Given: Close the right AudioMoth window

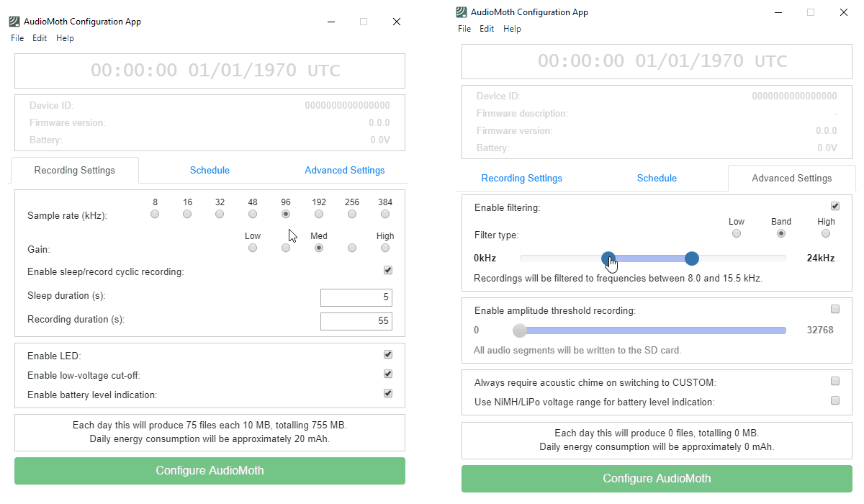Looking at the screenshot, I should (844, 12).
